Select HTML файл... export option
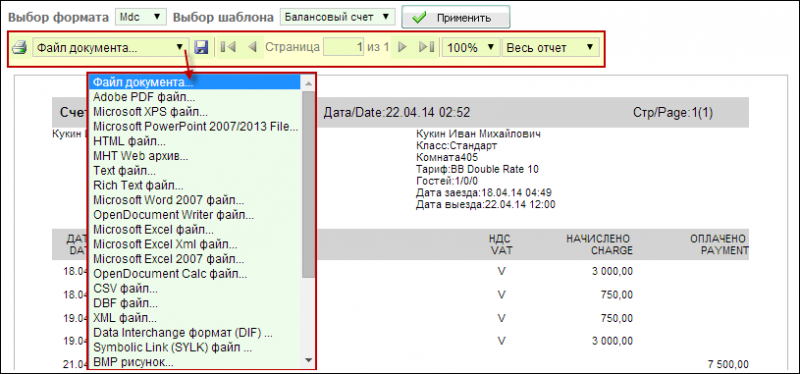 pyautogui.click(x=195, y=141)
